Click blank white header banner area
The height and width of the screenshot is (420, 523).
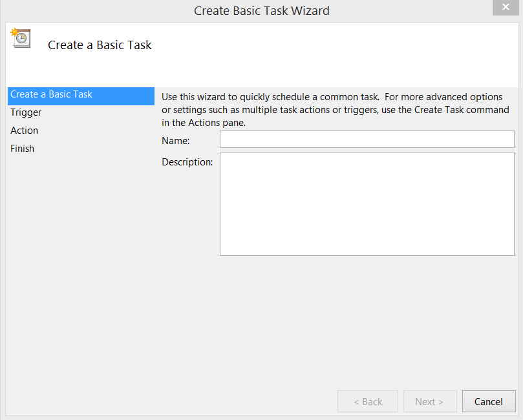(x=336, y=52)
